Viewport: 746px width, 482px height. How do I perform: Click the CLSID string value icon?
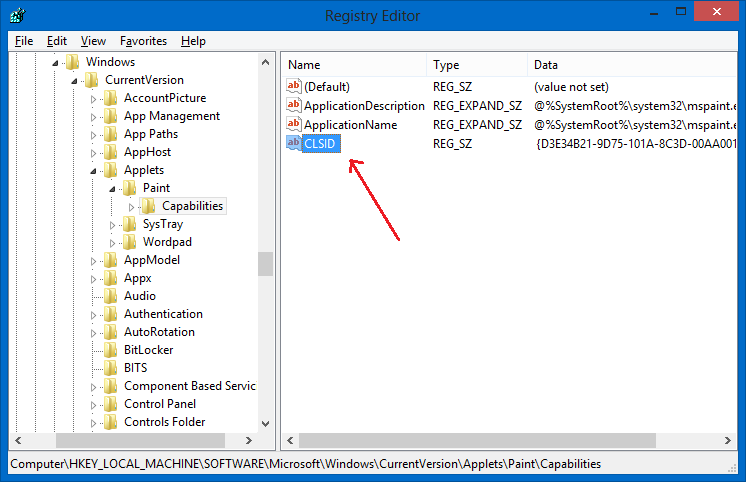[x=294, y=143]
